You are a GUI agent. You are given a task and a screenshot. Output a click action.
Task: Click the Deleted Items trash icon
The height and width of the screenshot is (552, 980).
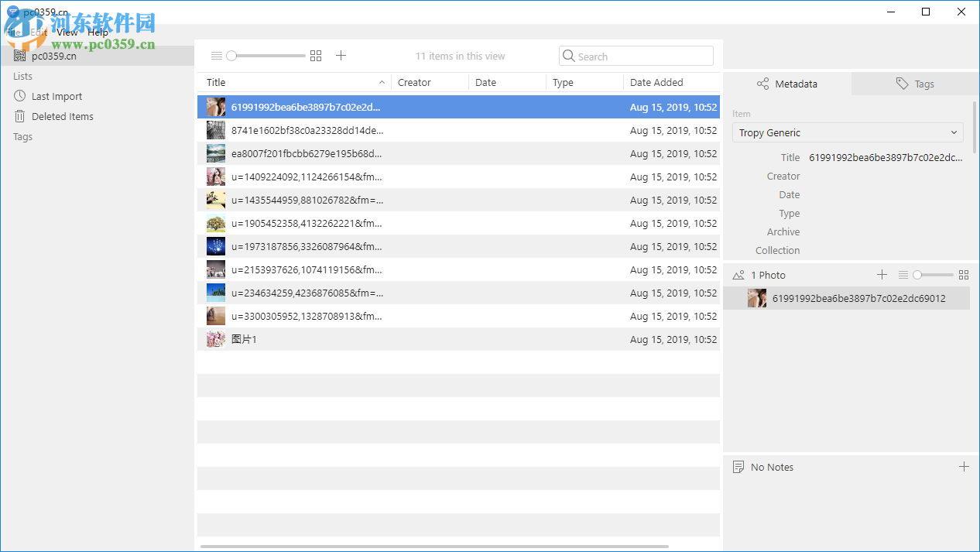[19, 116]
